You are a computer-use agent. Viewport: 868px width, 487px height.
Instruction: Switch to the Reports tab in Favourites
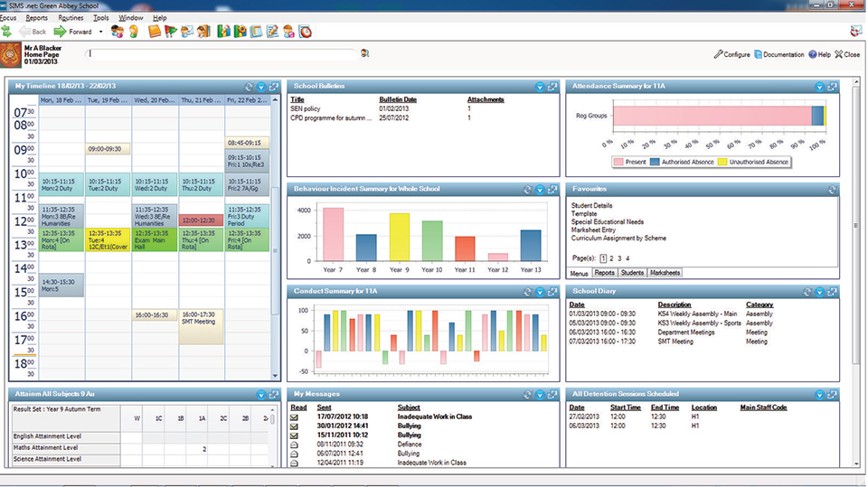pyautogui.click(x=605, y=273)
